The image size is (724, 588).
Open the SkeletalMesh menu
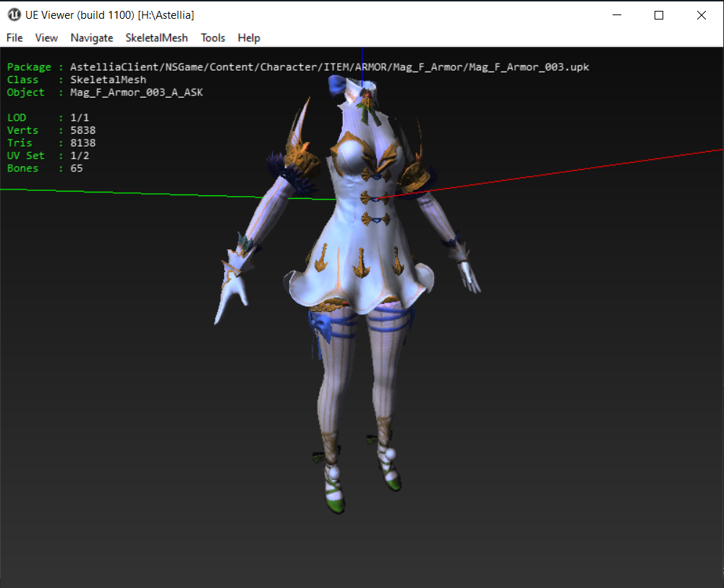(x=156, y=38)
